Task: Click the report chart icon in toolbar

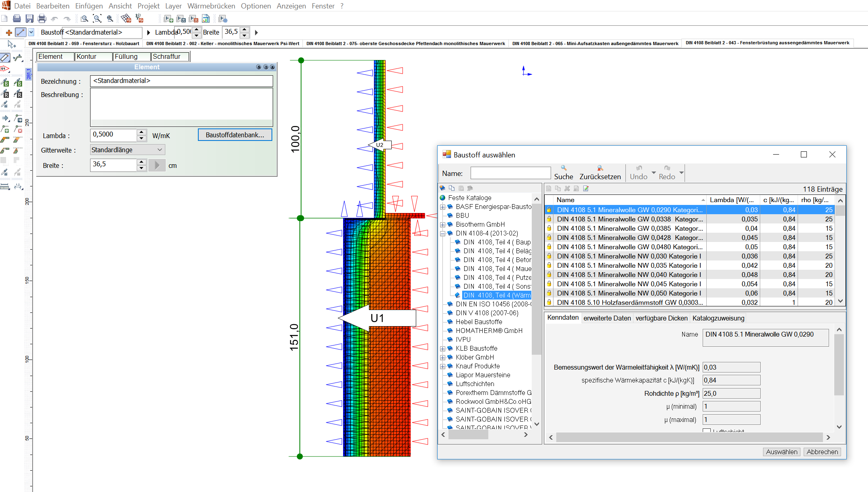Action: (206, 19)
